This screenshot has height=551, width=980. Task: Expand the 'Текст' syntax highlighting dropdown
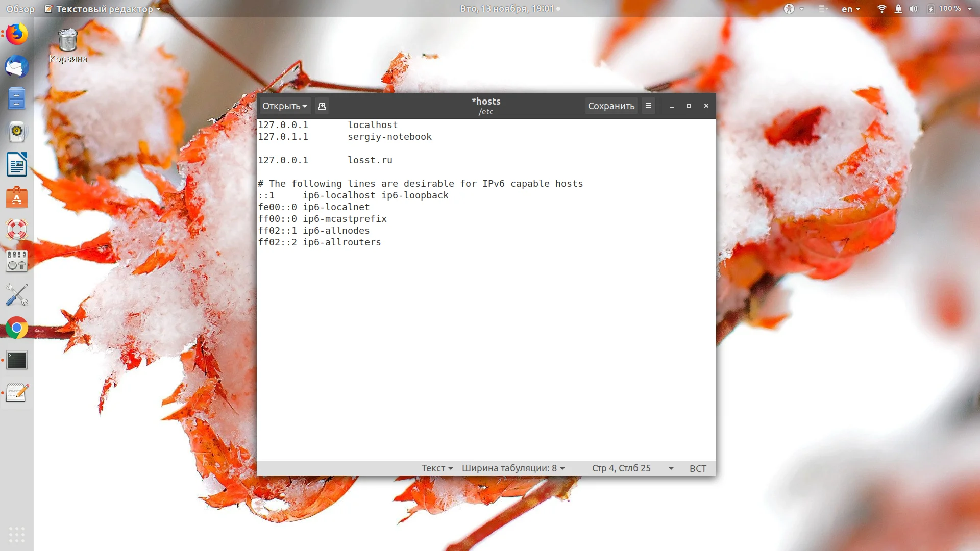[437, 468]
